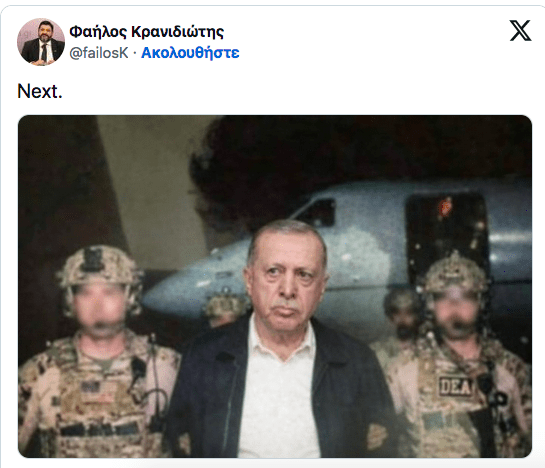
Task: Click the right soldier's helmet
Action: tap(455, 275)
